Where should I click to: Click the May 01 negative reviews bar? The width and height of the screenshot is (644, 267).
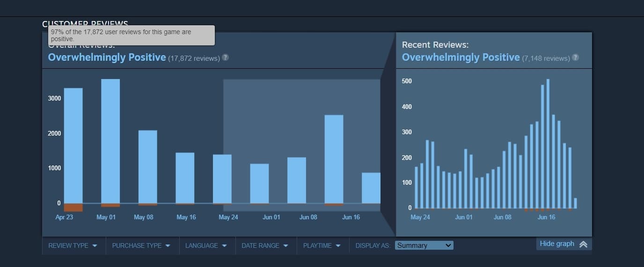[110, 205]
